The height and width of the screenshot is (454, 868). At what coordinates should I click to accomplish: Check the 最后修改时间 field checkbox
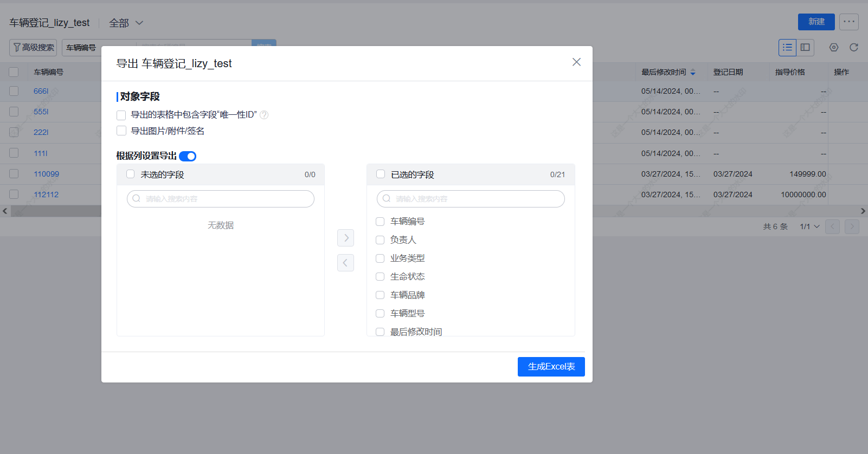pos(380,332)
